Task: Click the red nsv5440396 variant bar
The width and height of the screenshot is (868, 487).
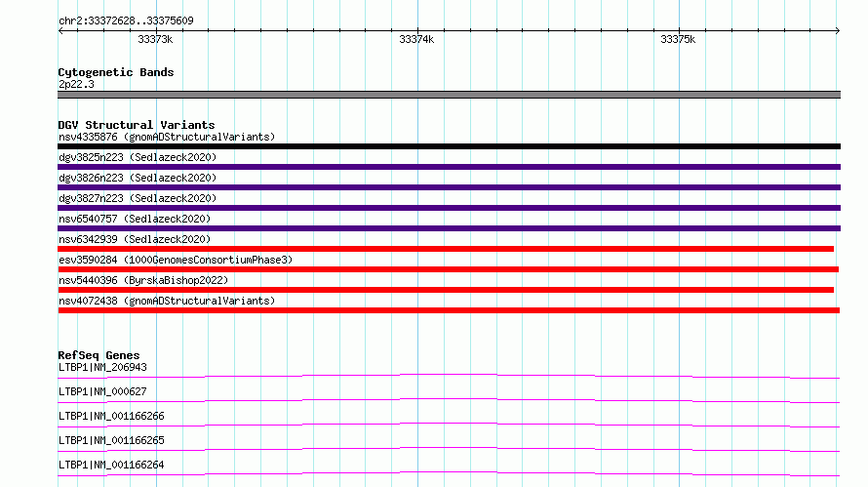Action: [446, 290]
